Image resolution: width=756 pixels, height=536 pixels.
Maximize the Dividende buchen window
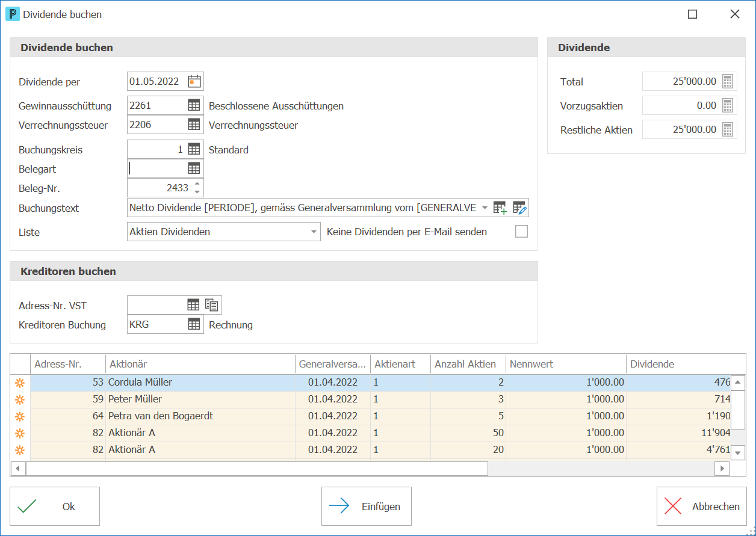(x=693, y=14)
